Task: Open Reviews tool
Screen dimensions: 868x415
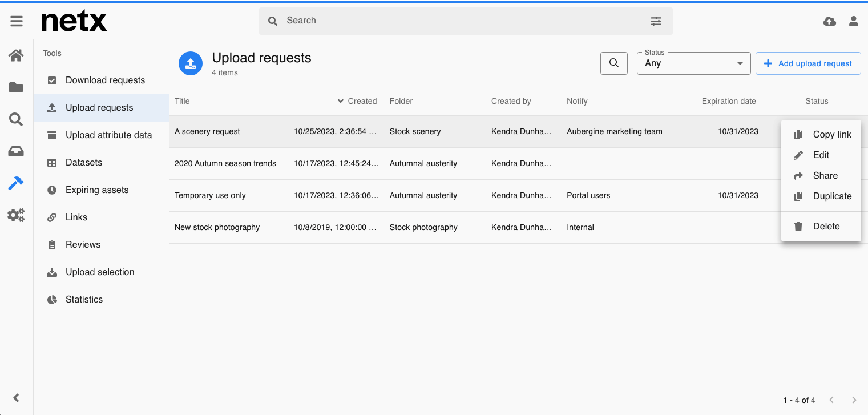Action: 101,245
